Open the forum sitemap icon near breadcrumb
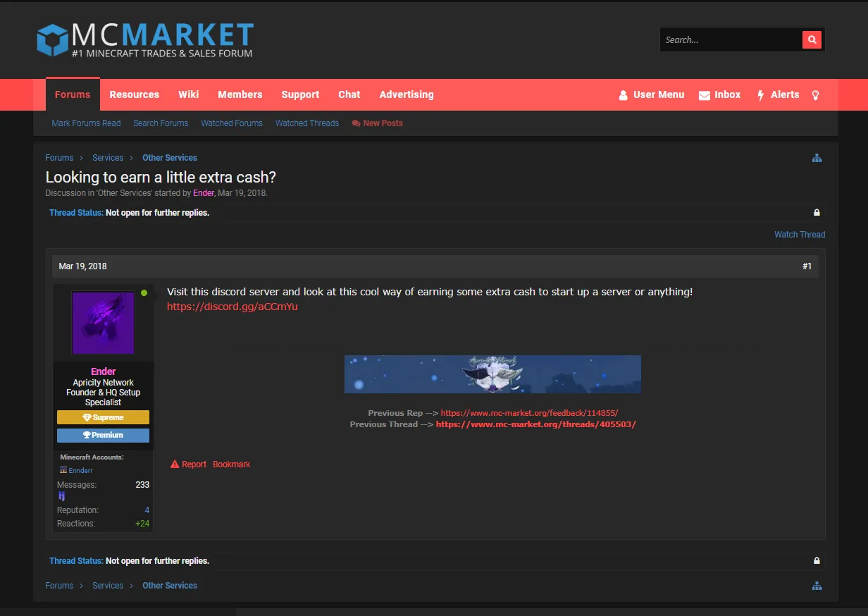868x616 pixels. click(817, 158)
